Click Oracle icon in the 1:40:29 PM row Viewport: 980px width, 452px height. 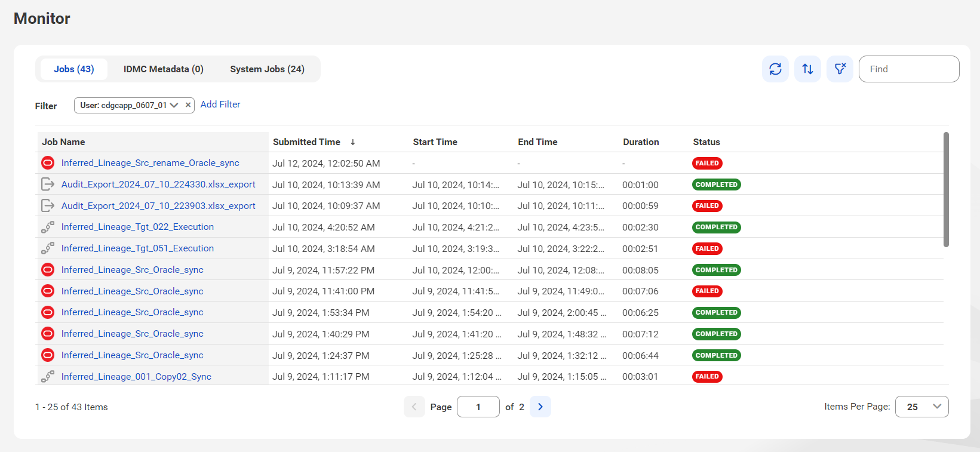(48, 334)
